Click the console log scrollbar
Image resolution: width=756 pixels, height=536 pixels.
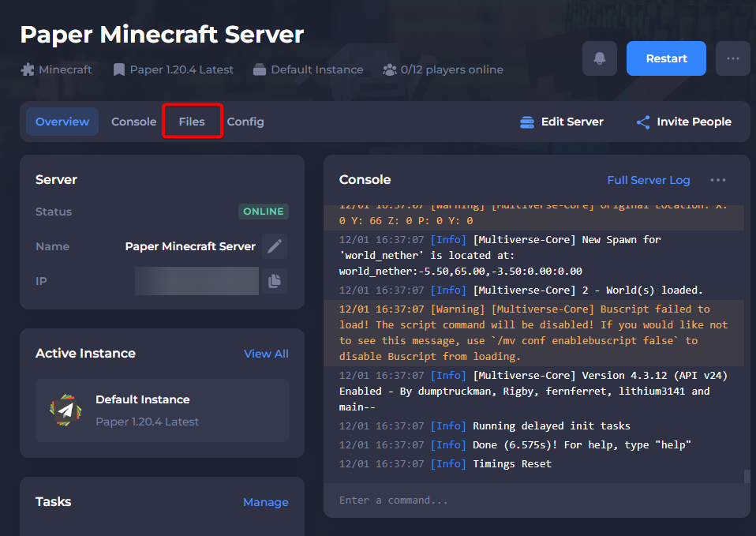click(747, 476)
